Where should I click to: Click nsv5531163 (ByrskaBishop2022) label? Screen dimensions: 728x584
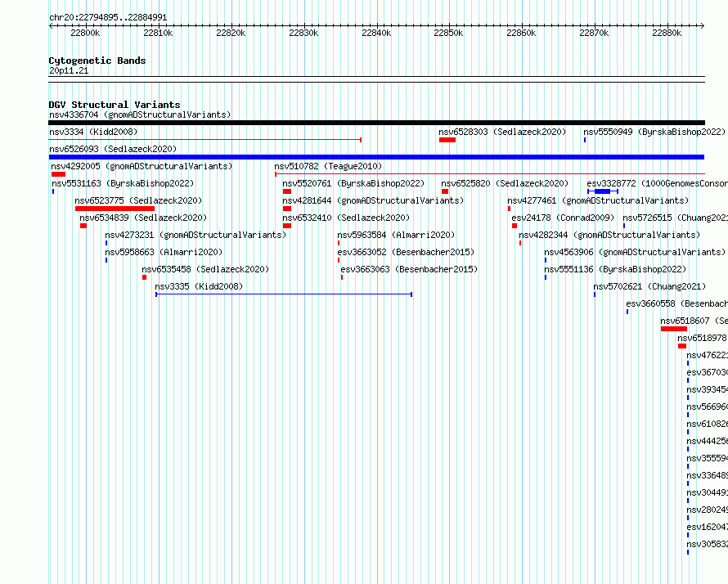pyautogui.click(x=123, y=183)
